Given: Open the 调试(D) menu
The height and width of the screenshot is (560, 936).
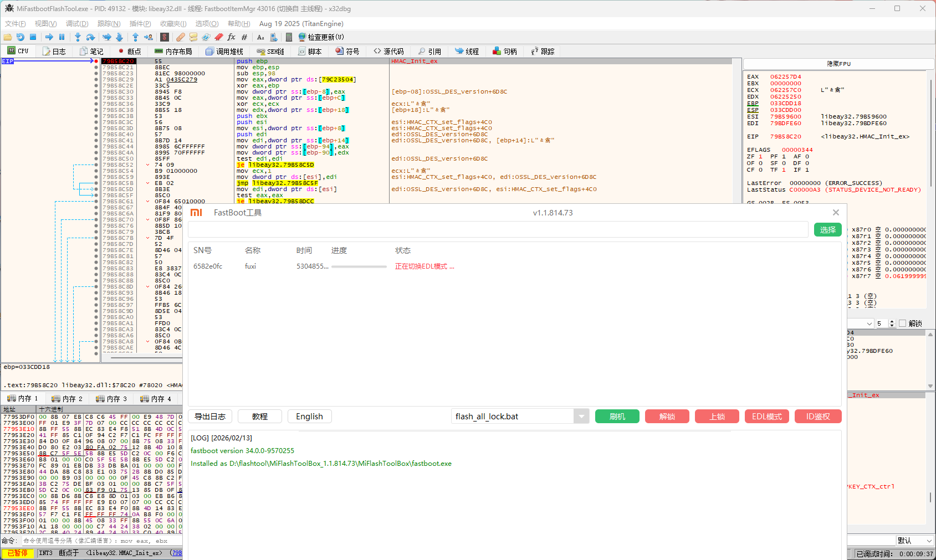Looking at the screenshot, I should tap(76, 23).
